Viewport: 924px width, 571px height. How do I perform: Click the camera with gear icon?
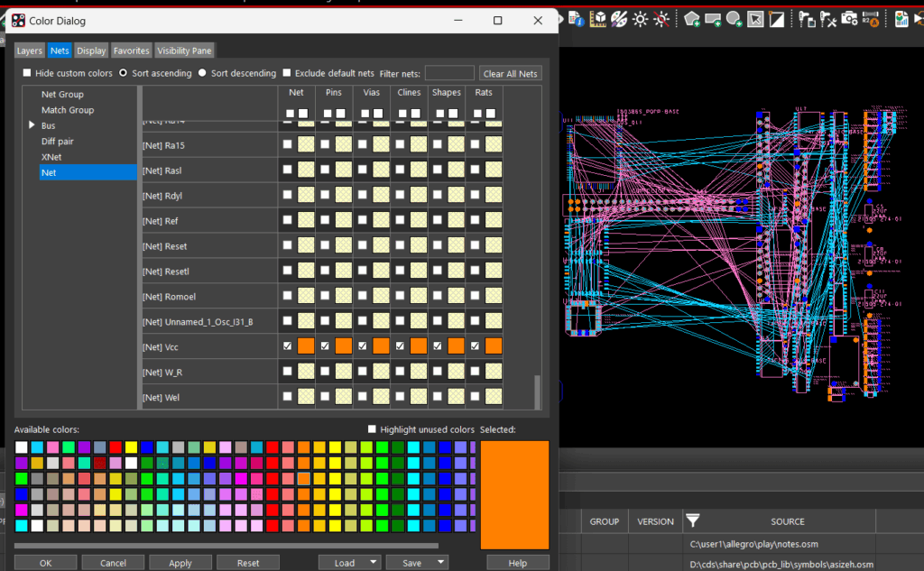click(849, 19)
